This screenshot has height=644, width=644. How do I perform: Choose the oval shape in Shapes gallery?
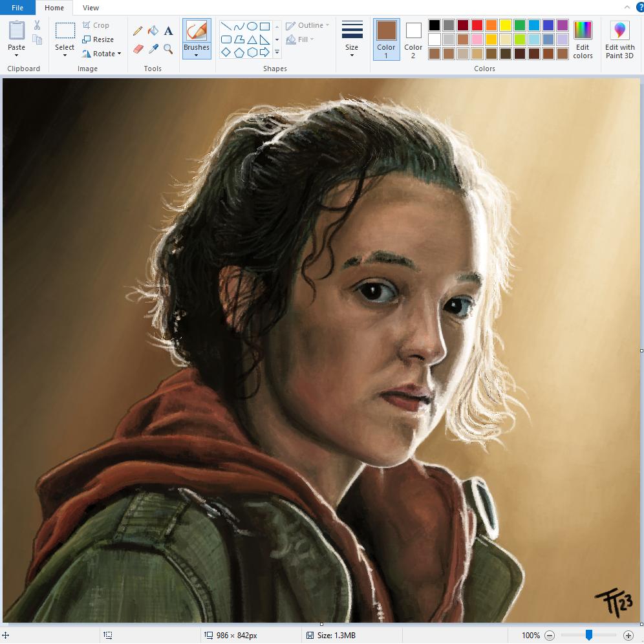(252, 27)
